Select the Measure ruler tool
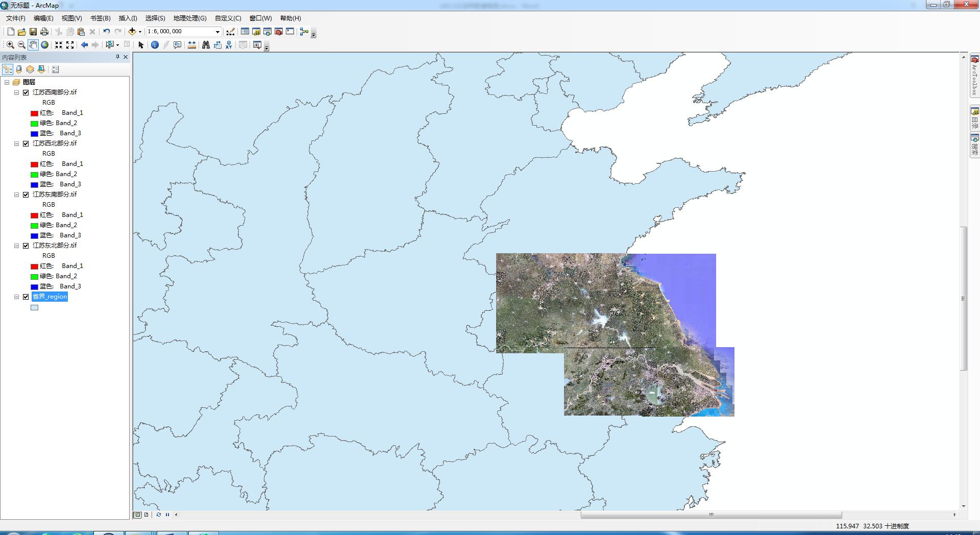 coord(192,45)
